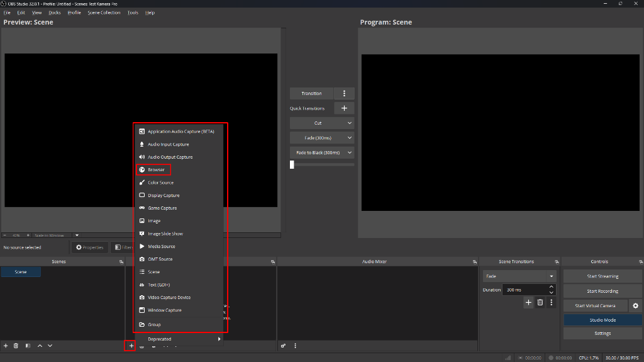Open the Edit menu
644x362 pixels.
point(21,13)
